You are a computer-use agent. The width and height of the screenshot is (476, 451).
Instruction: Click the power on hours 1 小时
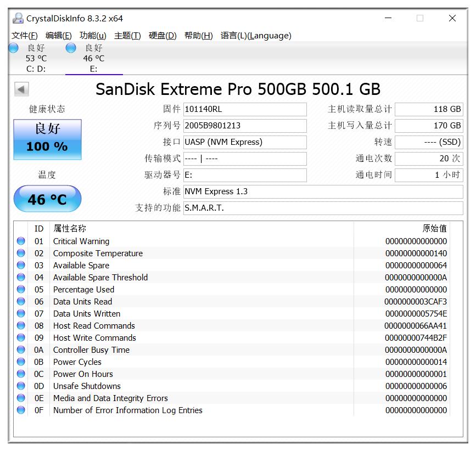[429, 175]
